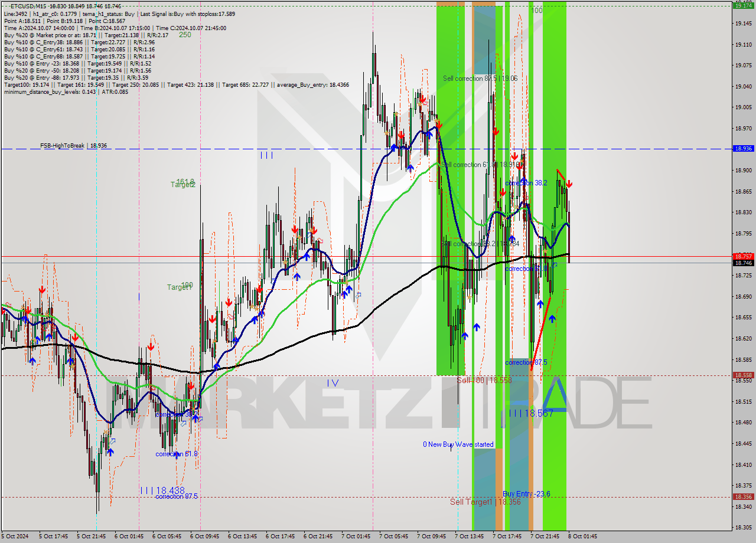Click the 'FSB-HighToBreak | 18.936' line label
The image size is (756, 543).
point(74,145)
